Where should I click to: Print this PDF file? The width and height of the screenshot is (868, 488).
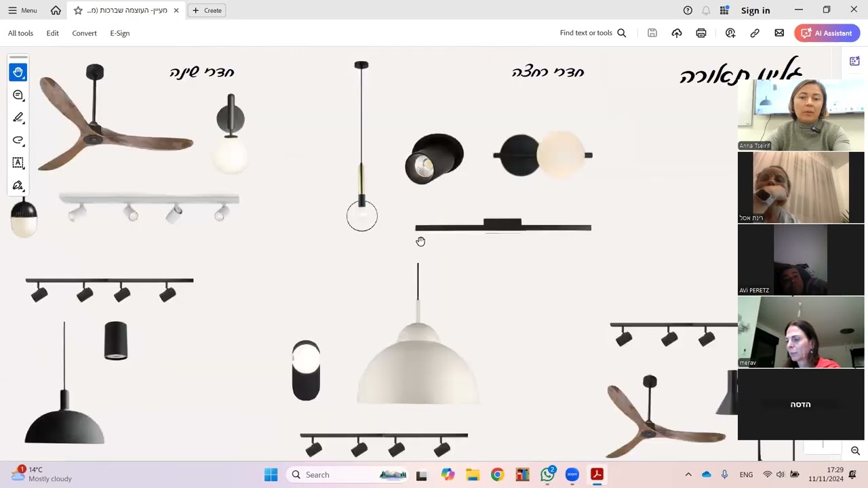coord(701,33)
